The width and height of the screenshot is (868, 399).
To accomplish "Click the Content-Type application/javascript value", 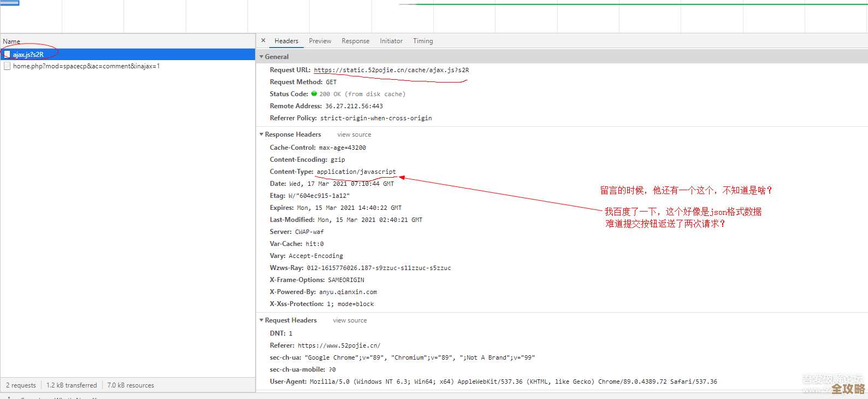I will pos(356,172).
